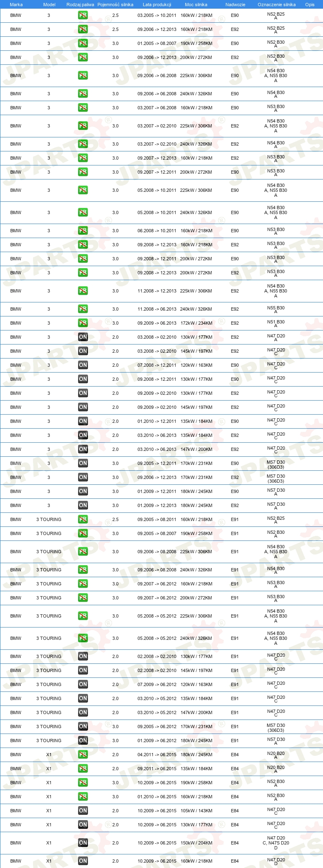Click PB icon for 3 TOURING 09.2007 -> 06.2012 200kW
The image size is (323, 868).
coord(83,598)
